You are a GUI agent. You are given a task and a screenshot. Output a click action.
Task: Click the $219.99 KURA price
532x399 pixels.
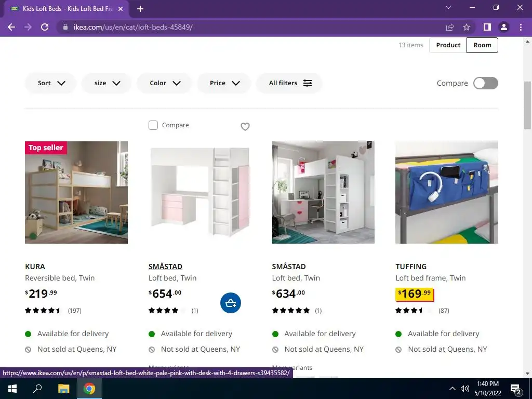[x=41, y=294]
